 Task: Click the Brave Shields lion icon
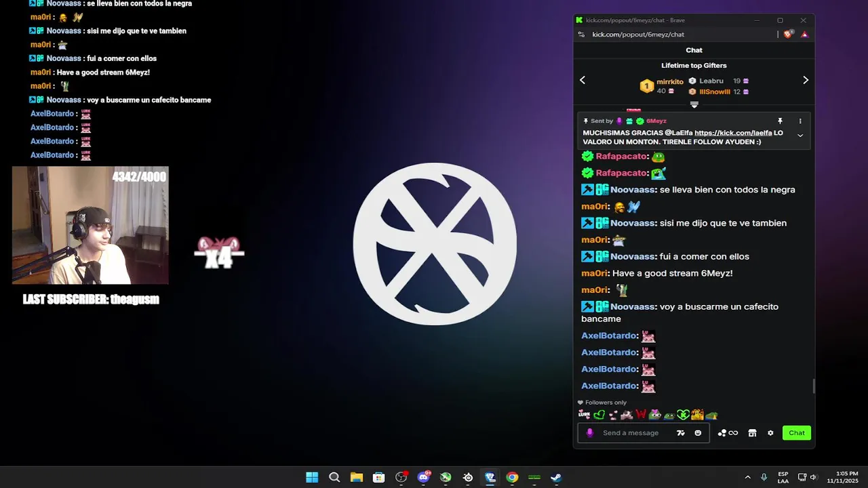coord(788,34)
